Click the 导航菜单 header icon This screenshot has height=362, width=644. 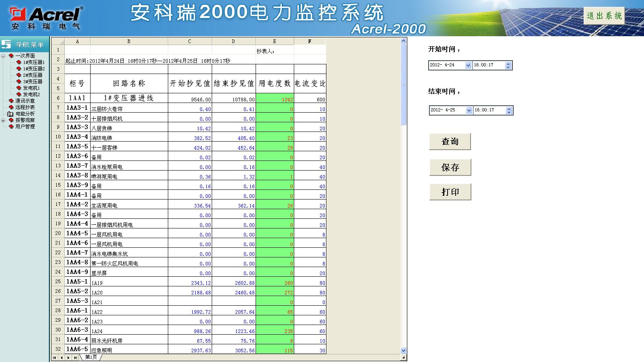[x=6, y=44]
